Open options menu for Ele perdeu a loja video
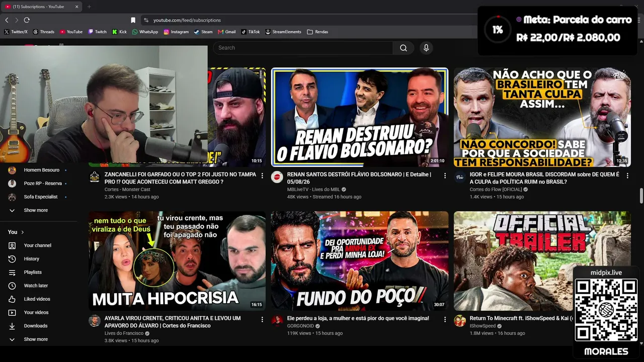The width and height of the screenshot is (644, 362). (445, 319)
